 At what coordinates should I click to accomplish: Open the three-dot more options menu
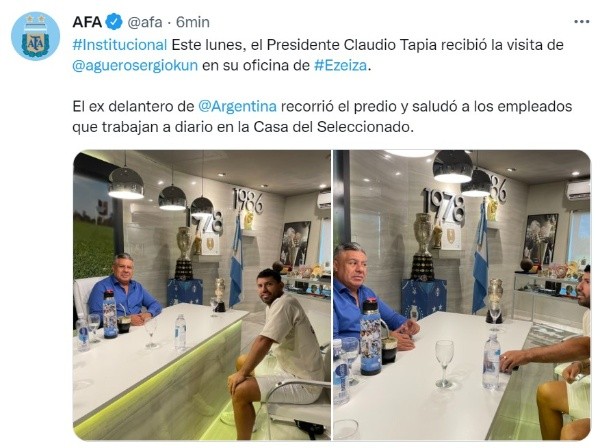click(x=582, y=22)
